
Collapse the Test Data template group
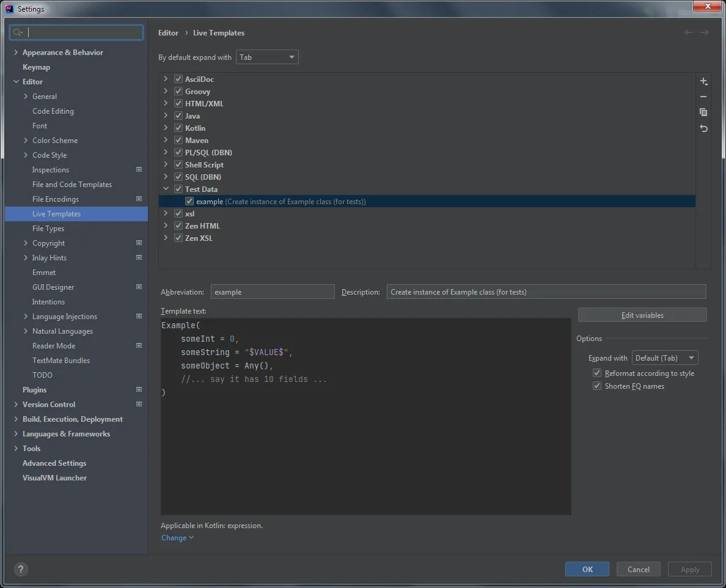(x=166, y=189)
